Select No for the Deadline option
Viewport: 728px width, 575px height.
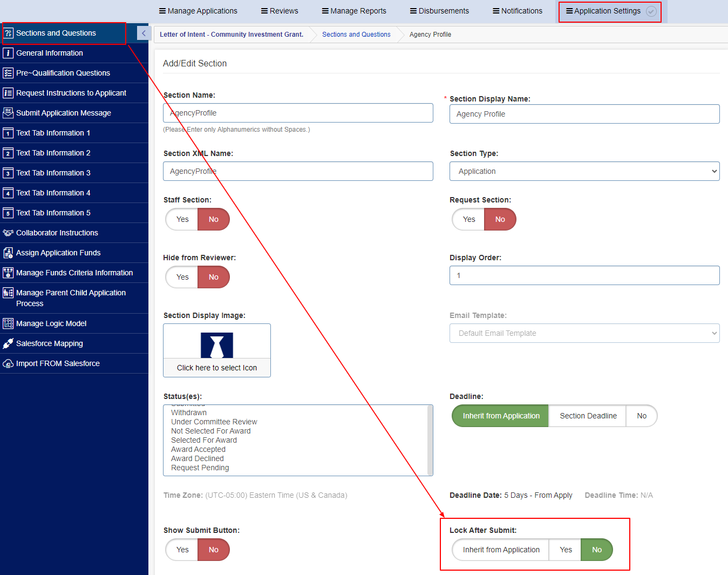(x=642, y=416)
